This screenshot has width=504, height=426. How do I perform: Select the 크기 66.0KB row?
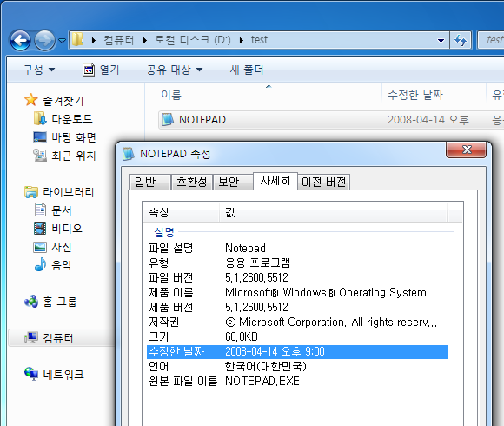297,337
